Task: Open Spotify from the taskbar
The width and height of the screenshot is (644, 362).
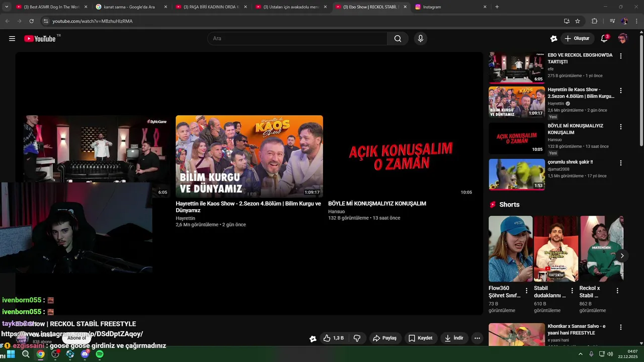Action: point(100,354)
